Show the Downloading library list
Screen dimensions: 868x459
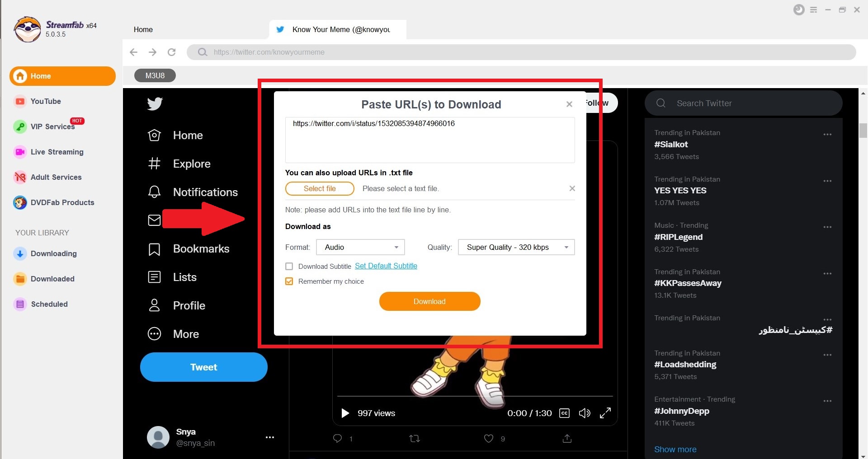click(45, 253)
